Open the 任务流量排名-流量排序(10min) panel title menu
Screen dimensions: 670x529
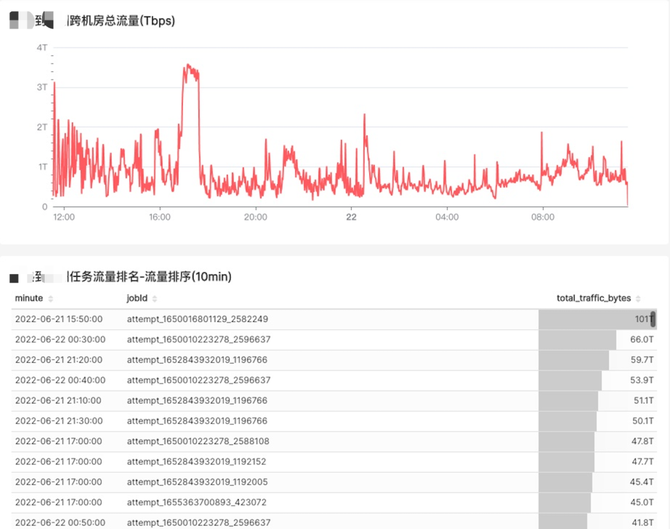(x=150, y=276)
